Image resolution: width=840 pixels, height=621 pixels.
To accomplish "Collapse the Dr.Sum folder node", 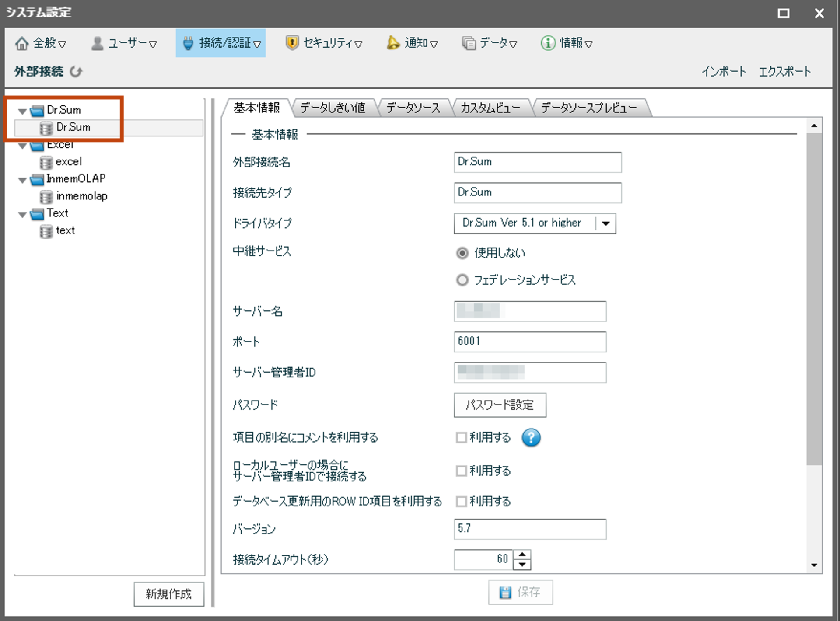I will (22, 112).
